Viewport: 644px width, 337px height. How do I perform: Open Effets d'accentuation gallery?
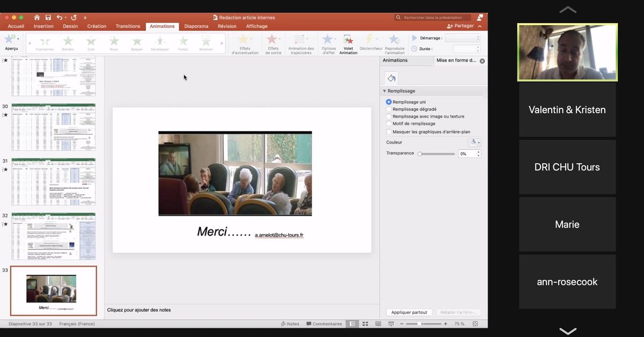point(245,44)
